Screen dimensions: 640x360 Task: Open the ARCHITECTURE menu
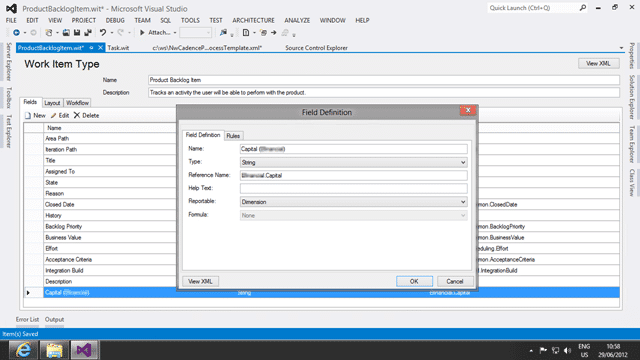[x=253, y=20]
